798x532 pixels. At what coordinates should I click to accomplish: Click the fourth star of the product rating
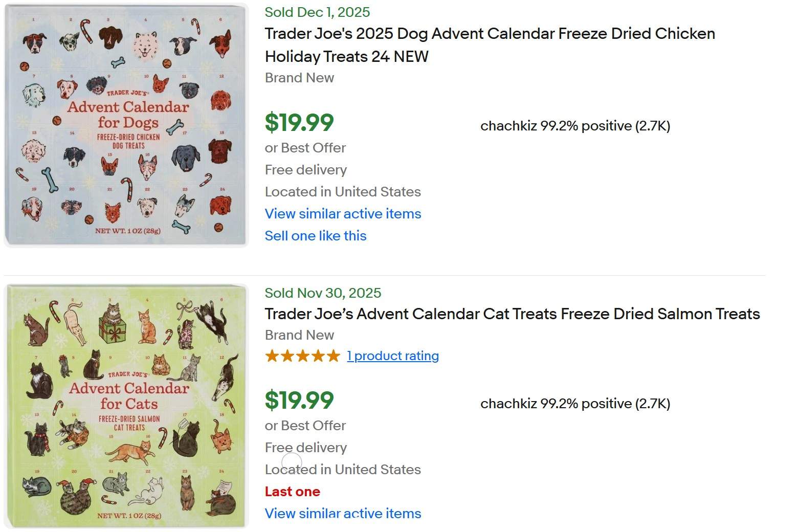click(317, 356)
